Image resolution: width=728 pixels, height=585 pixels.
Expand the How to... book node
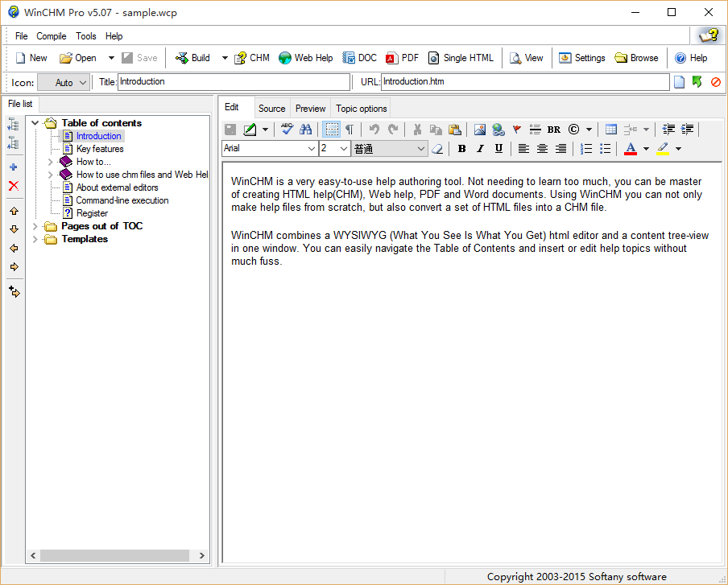[x=50, y=162]
